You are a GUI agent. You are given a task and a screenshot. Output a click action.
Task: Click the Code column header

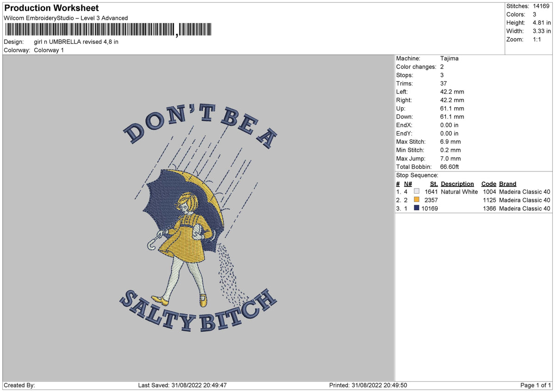coord(489,184)
